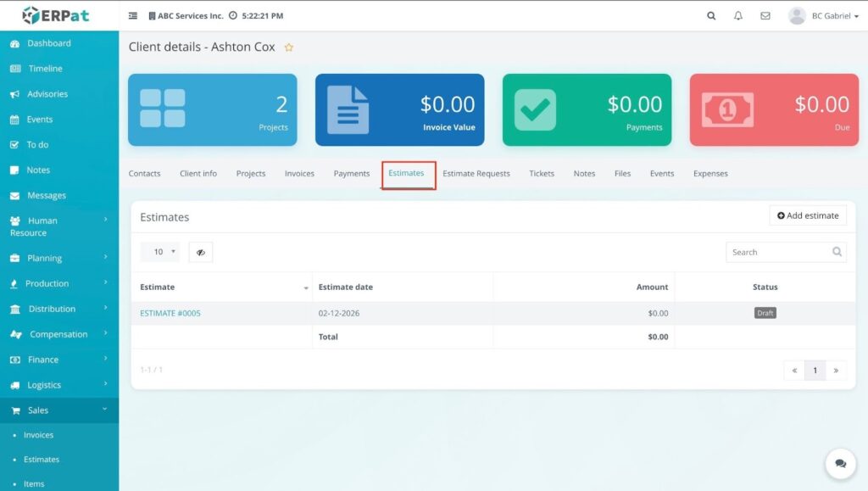Click the Invoice Value document icon

point(348,109)
